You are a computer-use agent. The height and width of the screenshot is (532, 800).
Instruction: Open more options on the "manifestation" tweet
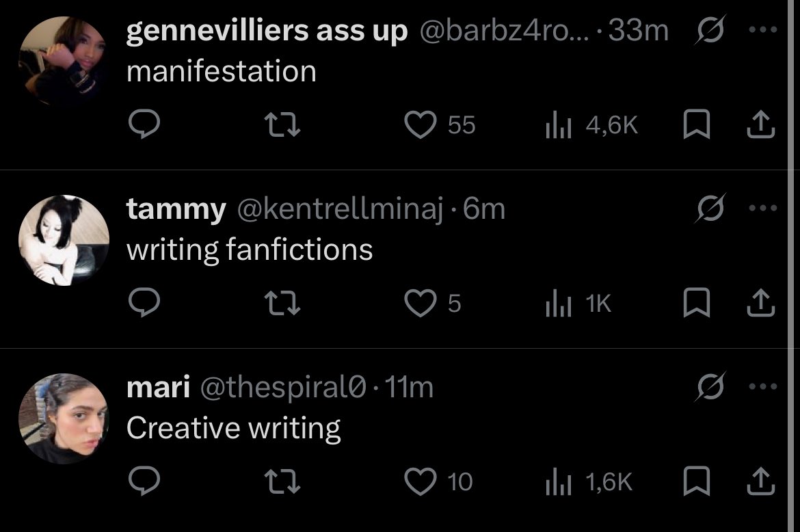click(763, 29)
